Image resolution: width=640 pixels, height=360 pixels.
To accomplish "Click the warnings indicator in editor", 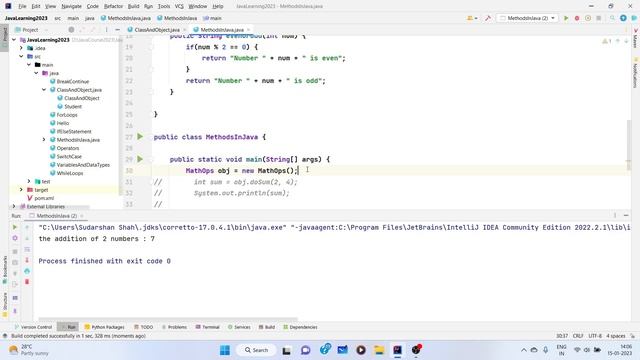I will pyautogui.click(x=607, y=41).
